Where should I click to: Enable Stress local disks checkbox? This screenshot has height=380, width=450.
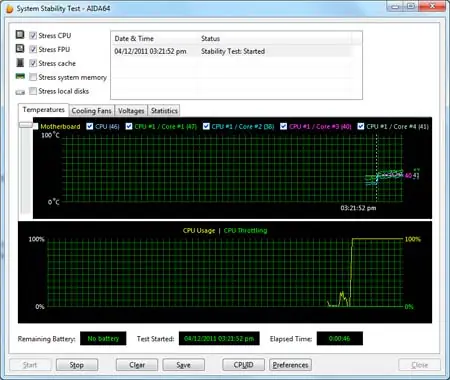coord(33,91)
